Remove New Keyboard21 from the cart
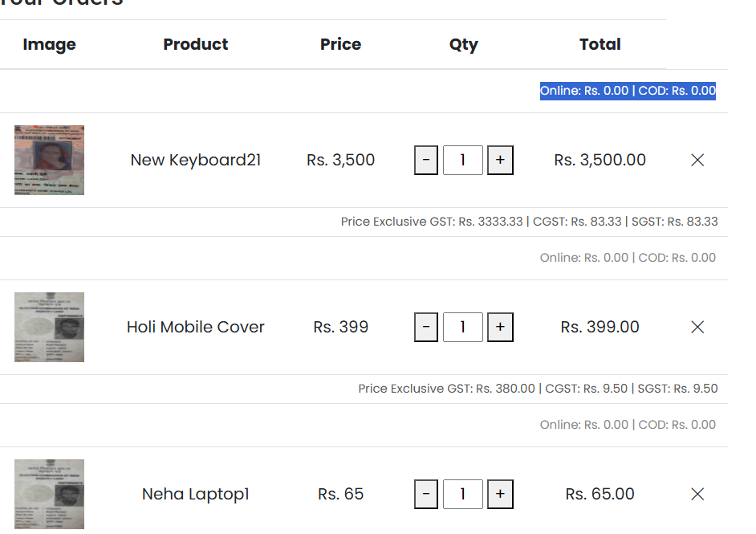Viewport: 756px width, 534px height. [697, 160]
